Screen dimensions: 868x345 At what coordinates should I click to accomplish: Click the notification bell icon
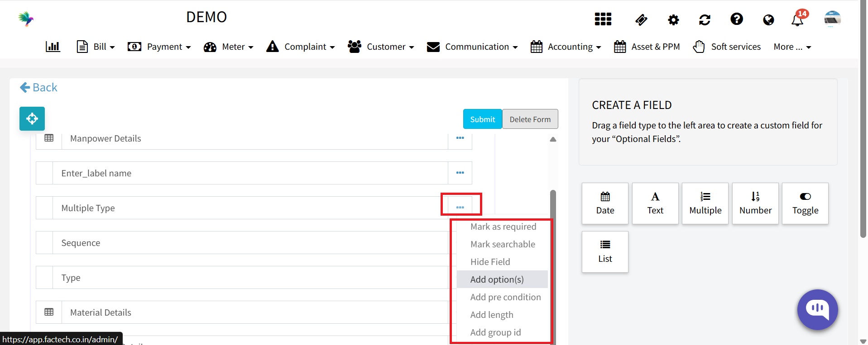797,20
